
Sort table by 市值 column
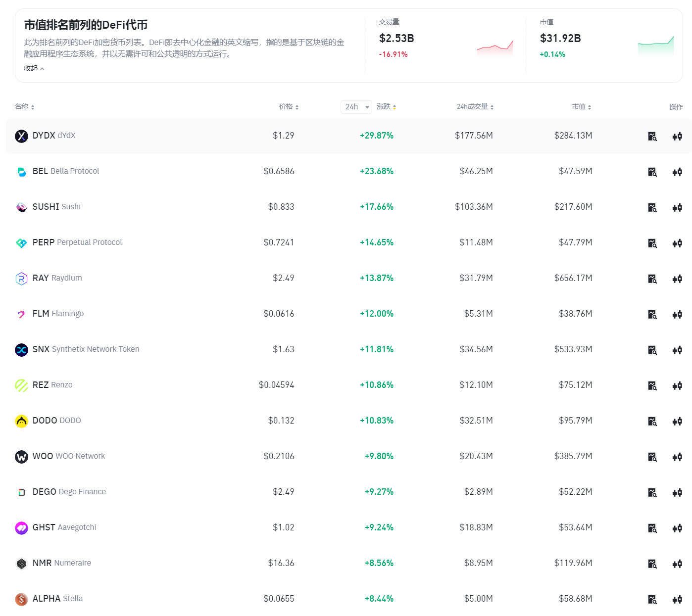(x=582, y=107)
